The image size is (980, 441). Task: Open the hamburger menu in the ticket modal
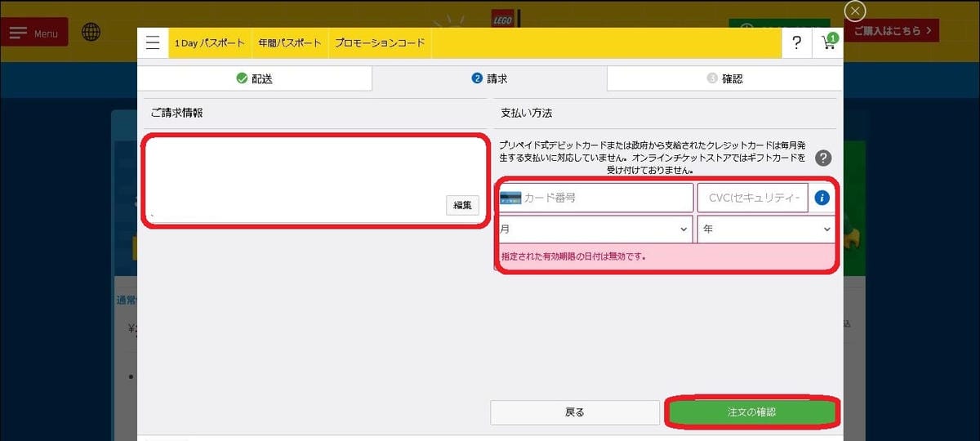(153, 43)
